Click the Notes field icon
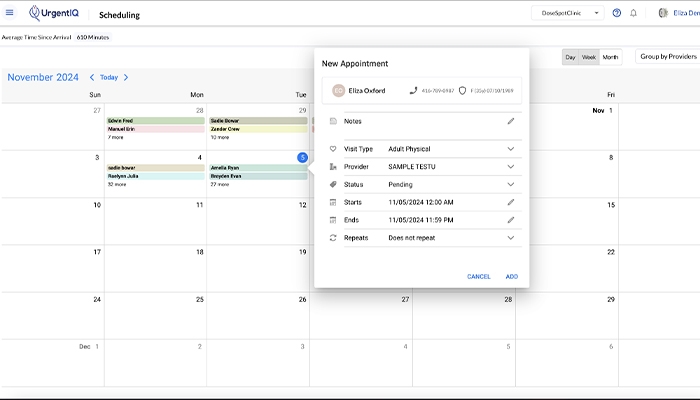The height and width of the screenshot is (400, 700). tap(333, 121)
